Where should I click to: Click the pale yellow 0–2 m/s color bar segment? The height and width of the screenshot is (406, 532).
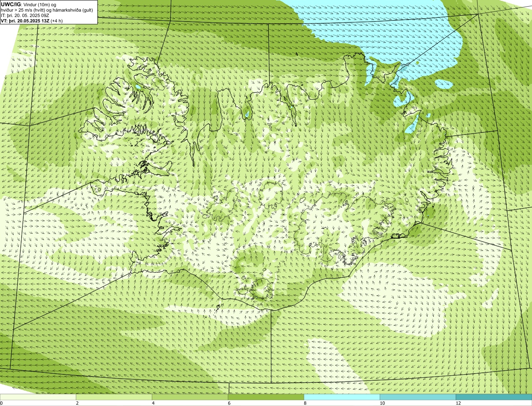click(x=38, y=397)
